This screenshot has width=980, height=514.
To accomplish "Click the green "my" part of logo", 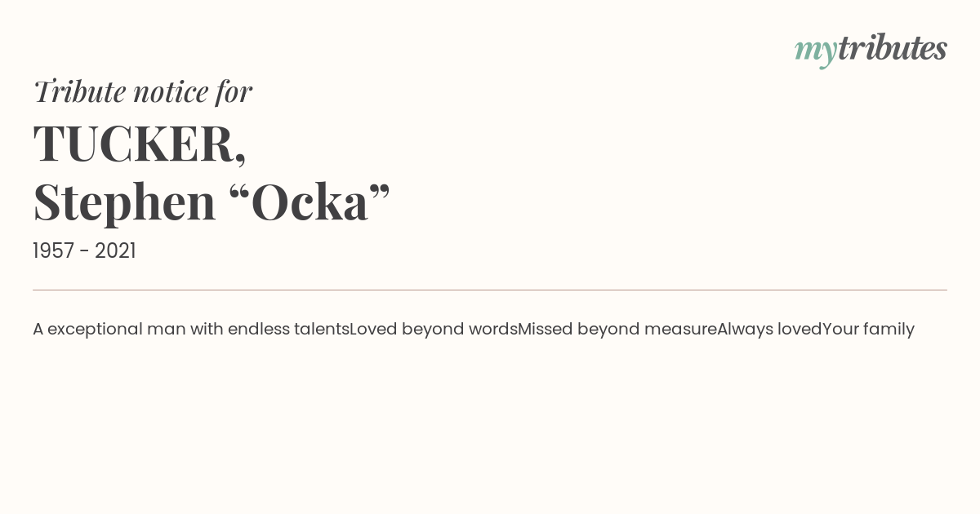I will 816,53.
